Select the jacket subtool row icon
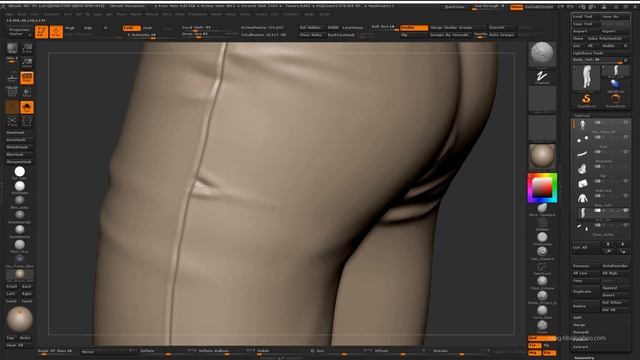The image size is (640, 360). [582, 198]
